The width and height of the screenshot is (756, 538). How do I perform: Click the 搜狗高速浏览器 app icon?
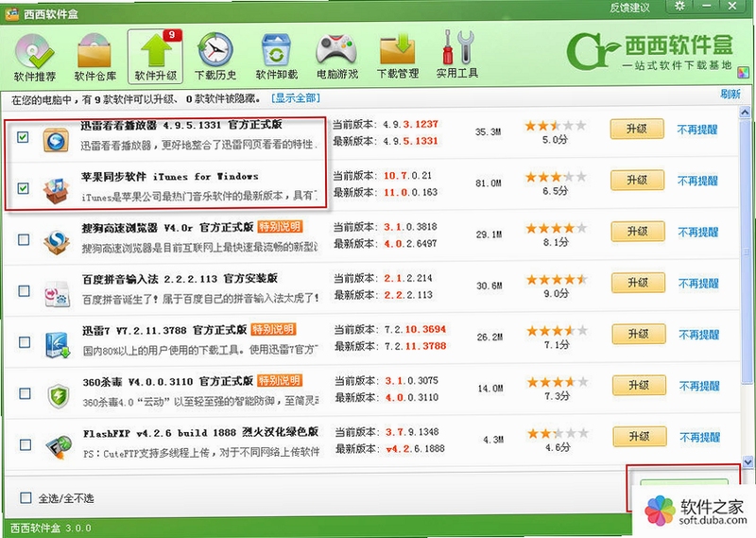tap(57, 242)
